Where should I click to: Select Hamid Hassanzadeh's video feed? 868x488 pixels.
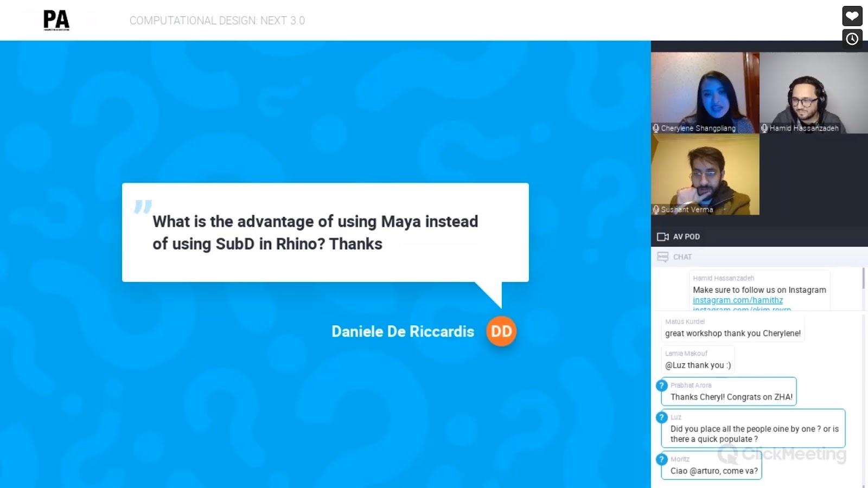[x=814, y=93]
